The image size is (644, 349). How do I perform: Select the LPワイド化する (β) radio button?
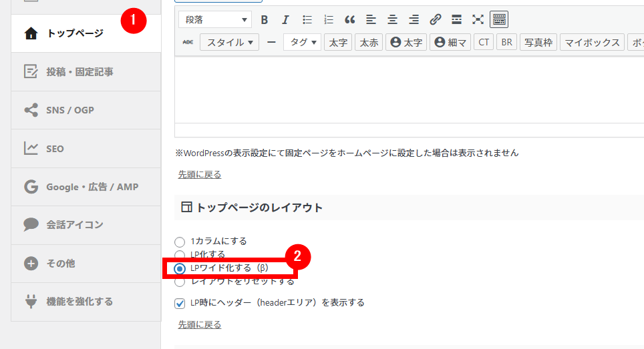(x=180, y=268)
